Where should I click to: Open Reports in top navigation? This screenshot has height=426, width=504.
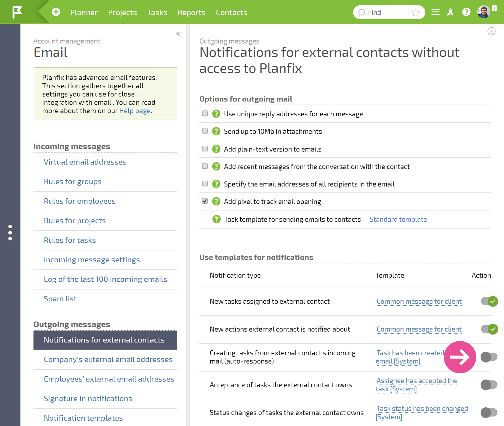click(191, 12)
